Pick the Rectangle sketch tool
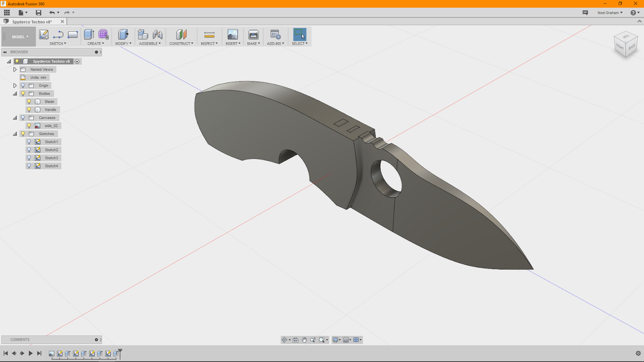This screenshot has height=362, width=644. [73, 35]
